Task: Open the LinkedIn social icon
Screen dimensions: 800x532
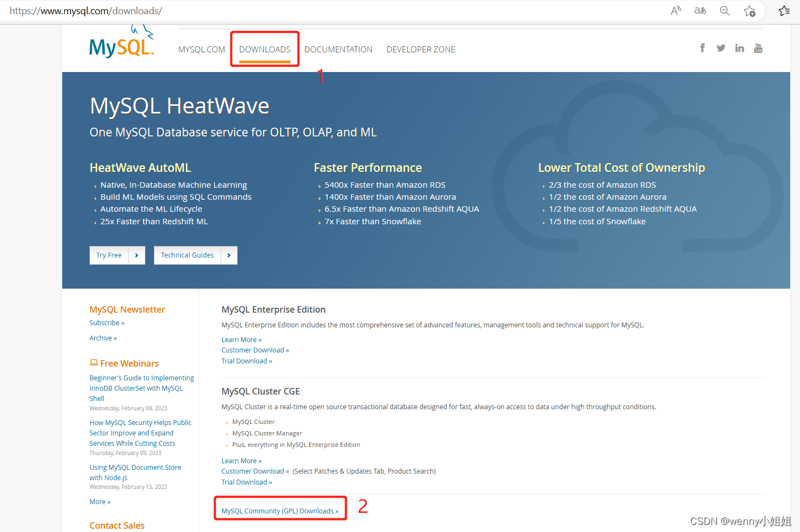Action: coord(739,48)
